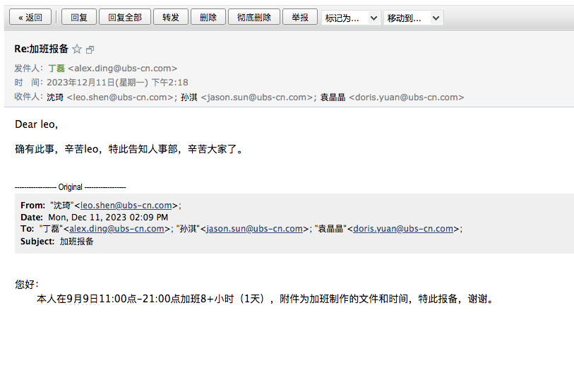The width and height of the screenshot is (574, 392).
Task: Delete the email with 删除
Action: [208, 18]
